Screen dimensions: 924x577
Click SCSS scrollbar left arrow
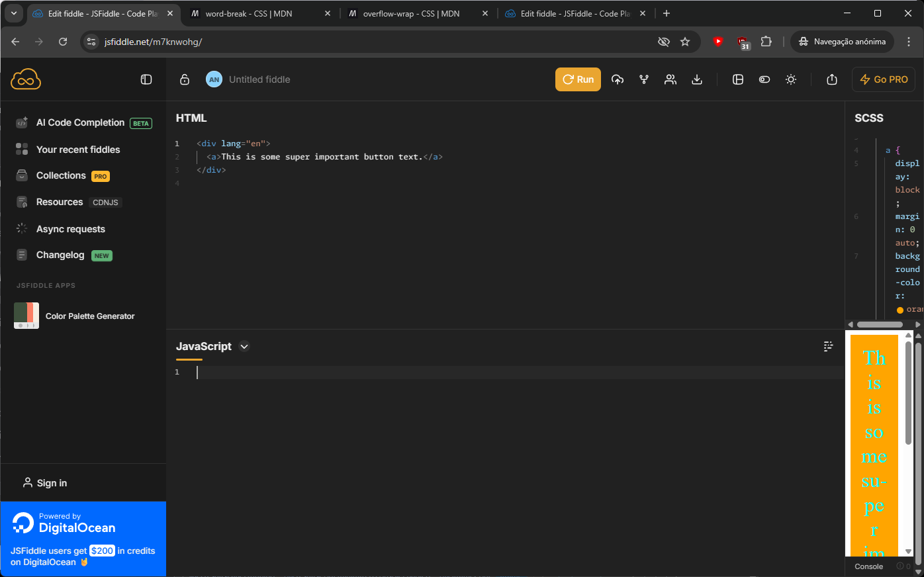(x=851, y=324)
